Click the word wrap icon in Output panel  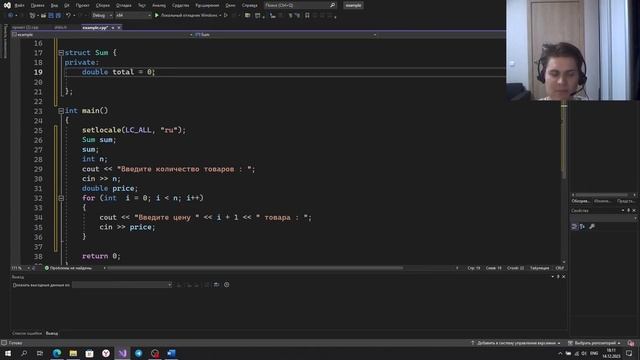[x=216, y=284]
